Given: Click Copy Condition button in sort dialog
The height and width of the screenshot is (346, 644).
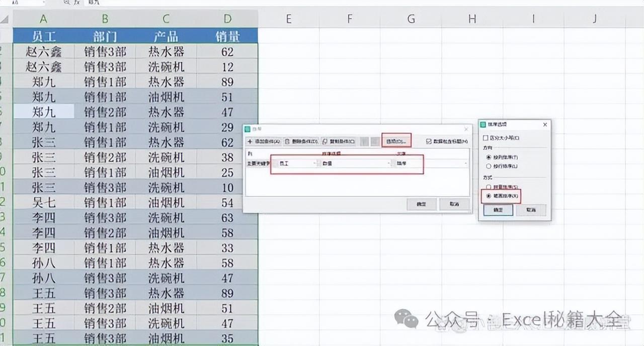Looking at the screenshot, I should click(x=339, y=141).
